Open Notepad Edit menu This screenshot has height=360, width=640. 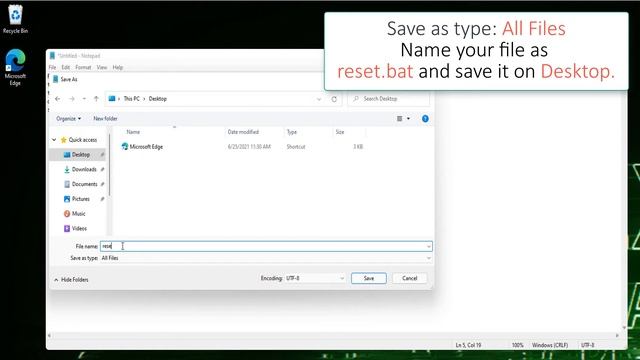[65, 67]
